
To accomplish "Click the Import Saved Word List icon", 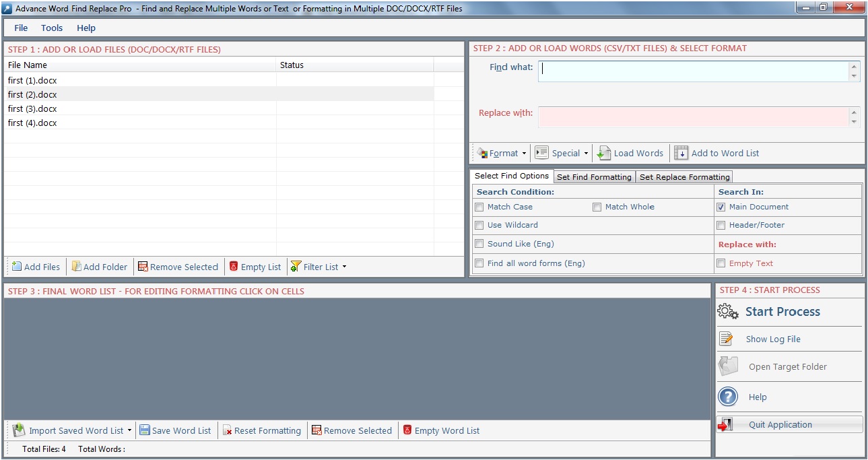I will click(19, 430).
